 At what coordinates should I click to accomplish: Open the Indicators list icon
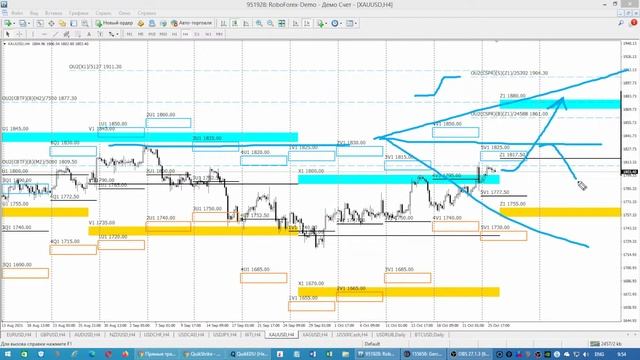(x=320, y=24)
